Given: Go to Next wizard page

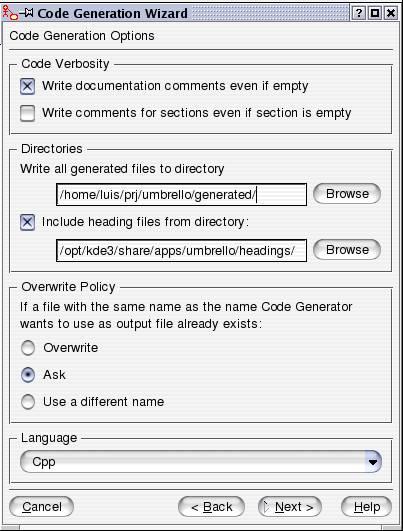Looking at the screenshot, I should pos(290,507).
